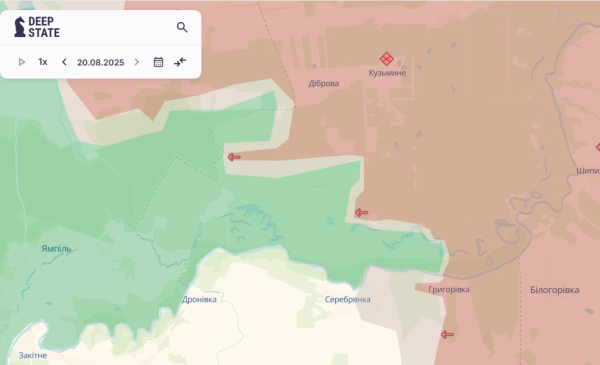
Task: Go to previous date with left chevron
Action: click(64, 62)
